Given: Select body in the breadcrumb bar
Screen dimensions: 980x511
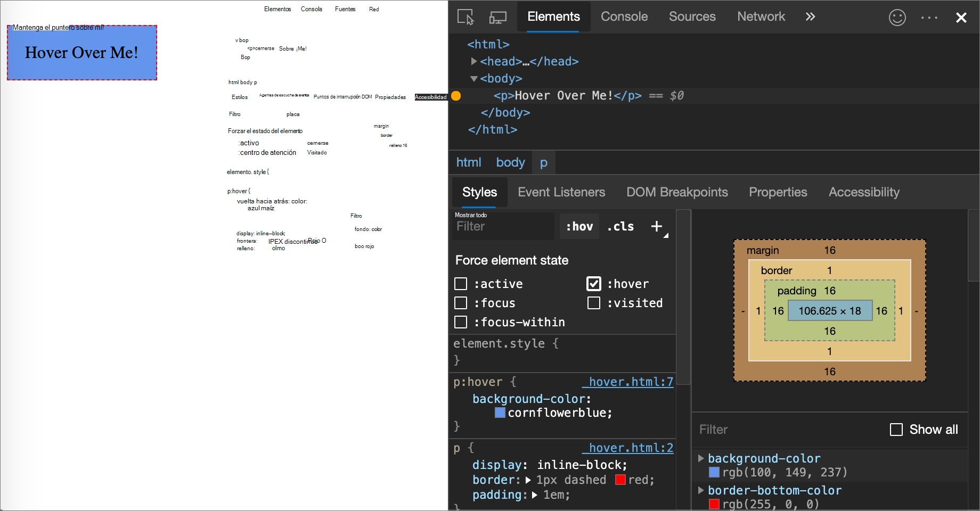Looking at the screenshot, I should point(510,162).
